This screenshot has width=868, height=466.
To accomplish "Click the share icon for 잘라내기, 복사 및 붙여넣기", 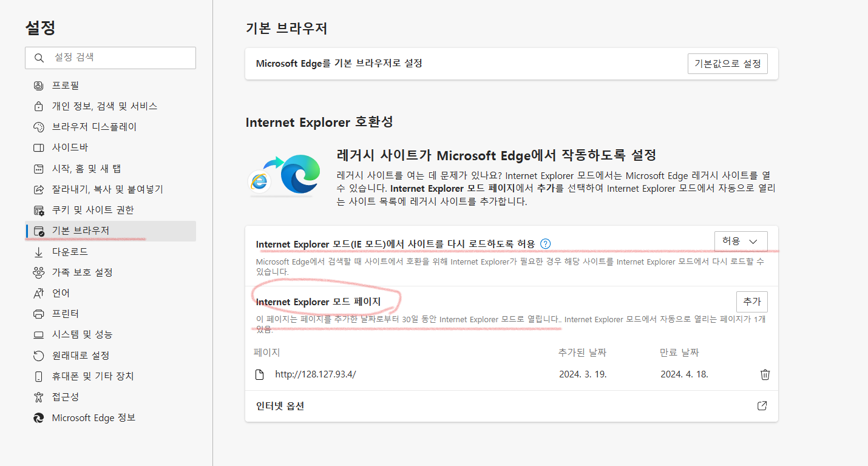I will [39, 189].
